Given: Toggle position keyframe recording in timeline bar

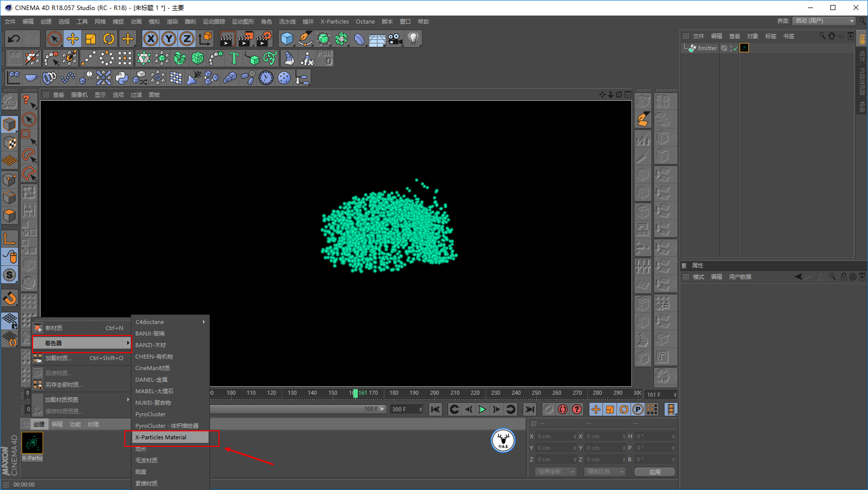Looking at the screenshot, I should pos(596,409).
